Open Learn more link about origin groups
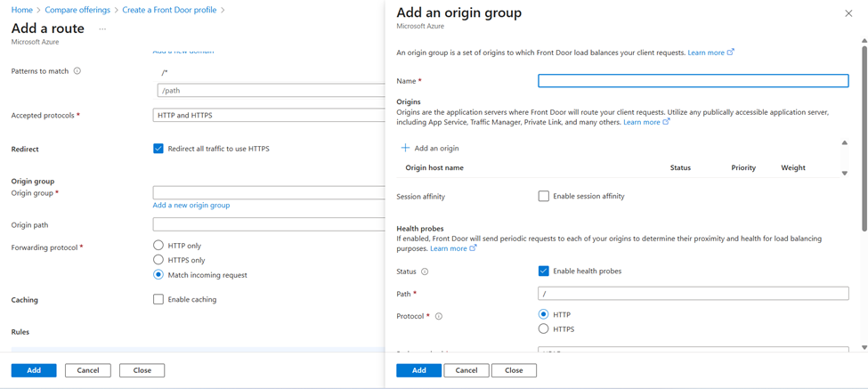Viewport: 868px width, 389px height. 710,53
